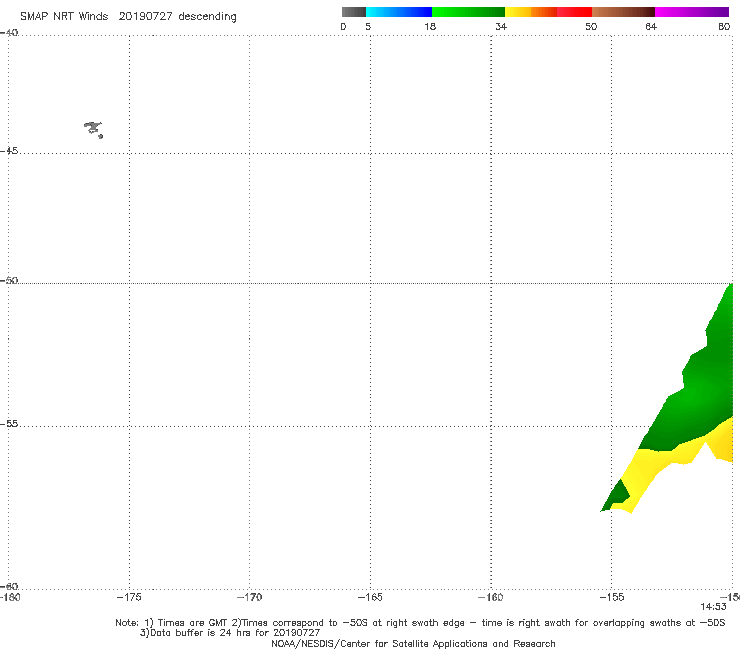Click the red segment of the color bar
The image size is (740, 650).
pos(574,12)
